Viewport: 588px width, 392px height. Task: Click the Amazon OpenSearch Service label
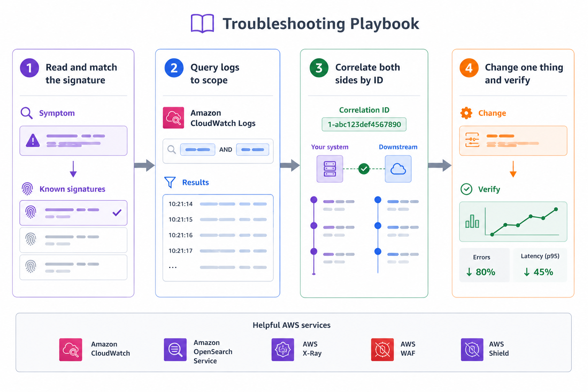(x=213, y=352)
